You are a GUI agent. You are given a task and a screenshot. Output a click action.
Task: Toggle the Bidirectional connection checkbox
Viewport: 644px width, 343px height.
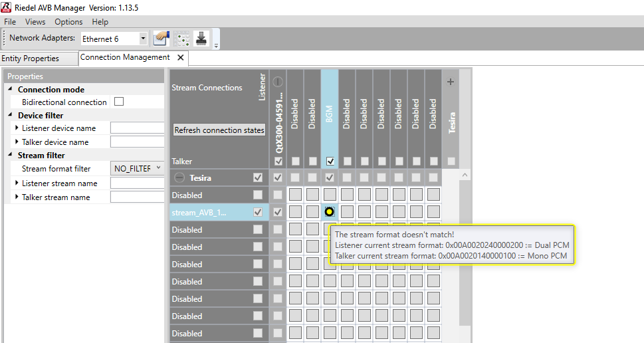point(119,102)
